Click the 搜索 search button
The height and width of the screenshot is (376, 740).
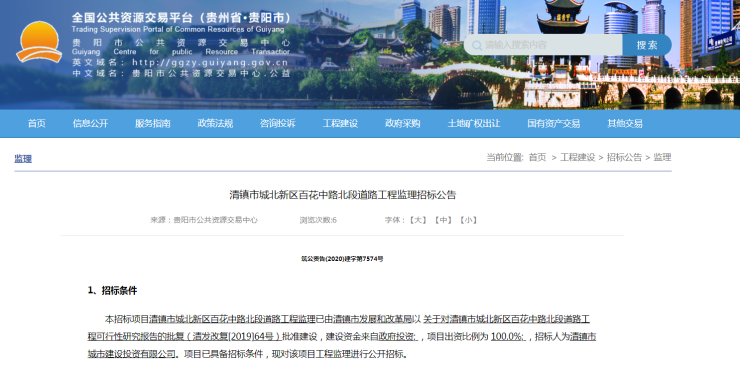[647, 45]
